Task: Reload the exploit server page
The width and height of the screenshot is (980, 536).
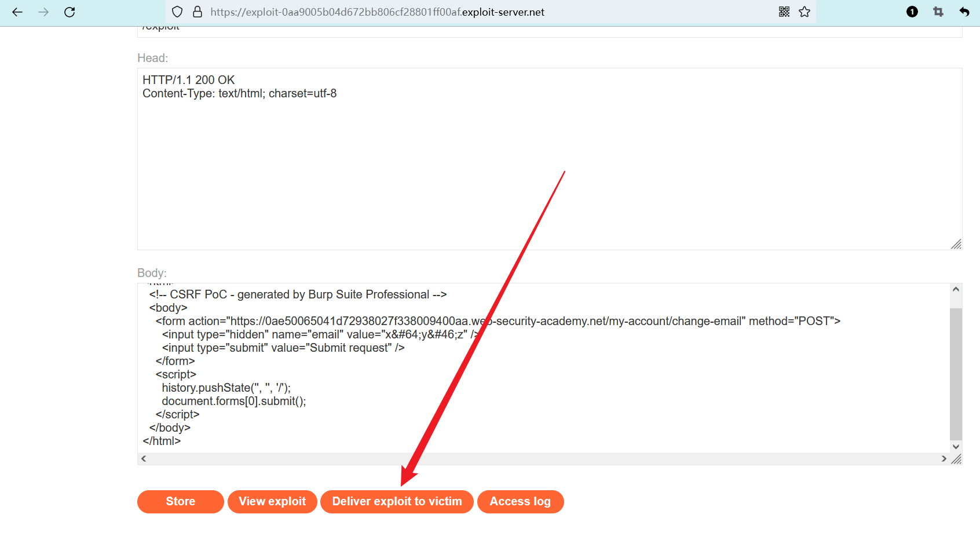Action: pos(70,12)
